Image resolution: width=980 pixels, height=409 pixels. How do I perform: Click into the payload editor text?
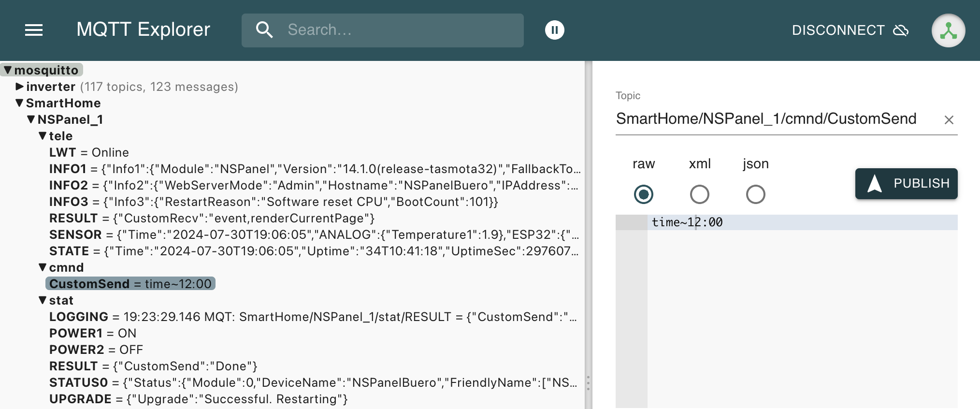687,222
